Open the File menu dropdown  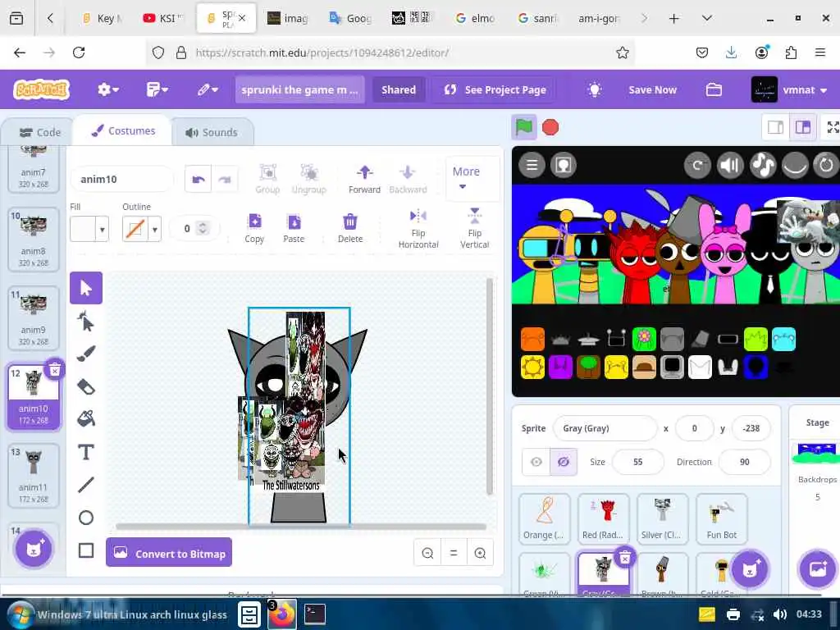(x=157, y=89)
